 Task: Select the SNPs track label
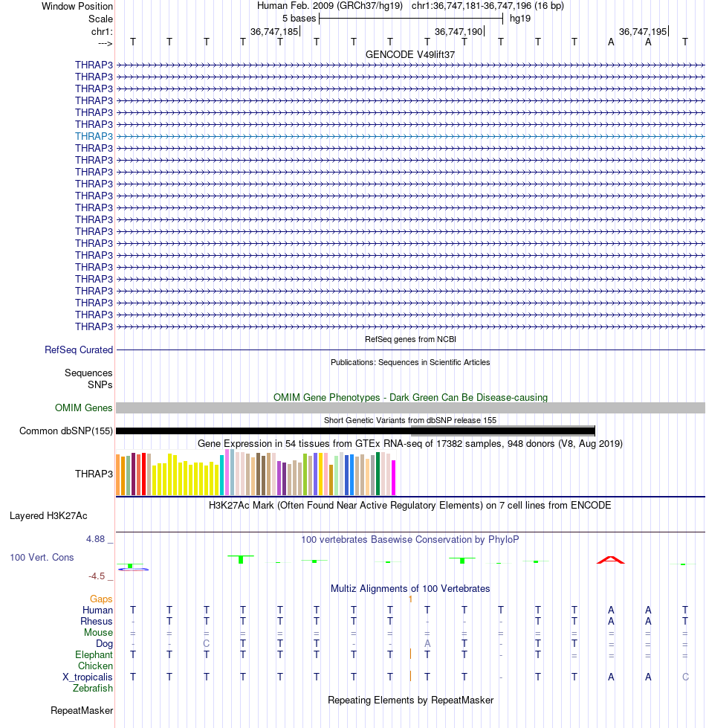click(100, 384)
